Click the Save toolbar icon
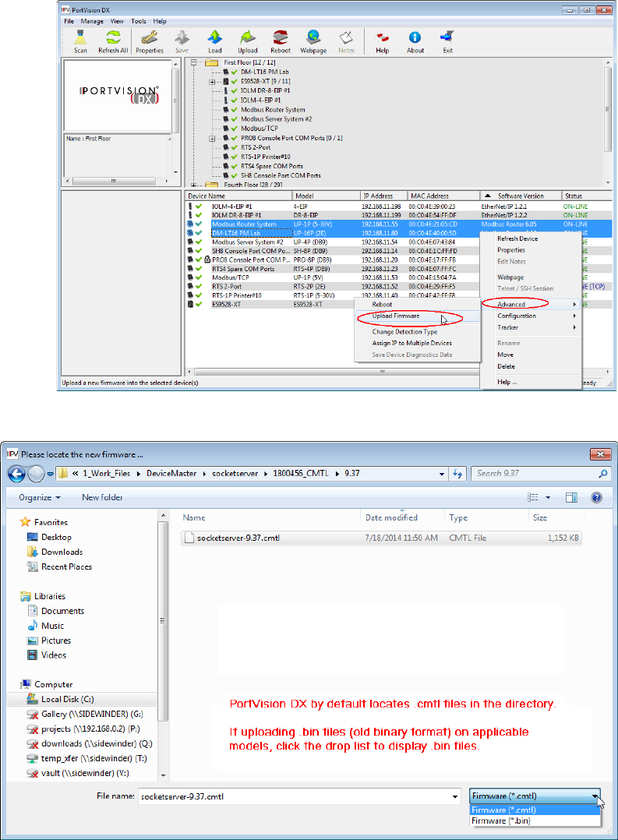618x840 pixels. [x=182, y=42]
